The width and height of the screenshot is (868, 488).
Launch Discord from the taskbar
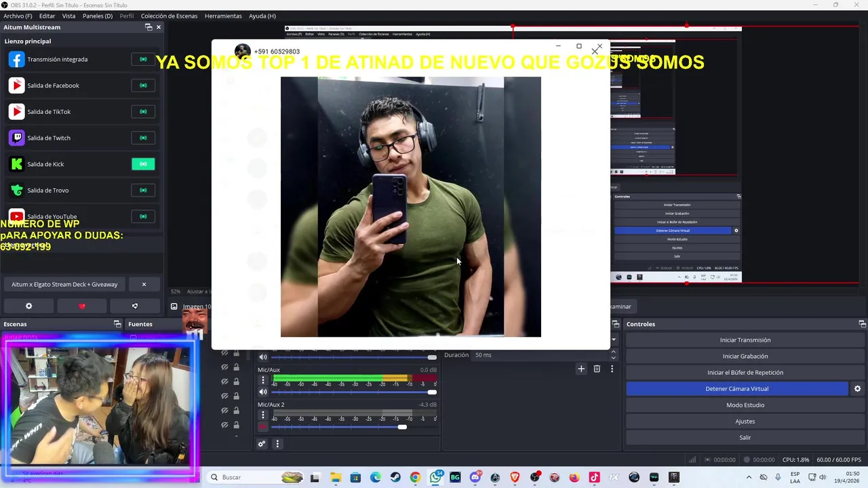pyautogui.click(x=475, y=477)
